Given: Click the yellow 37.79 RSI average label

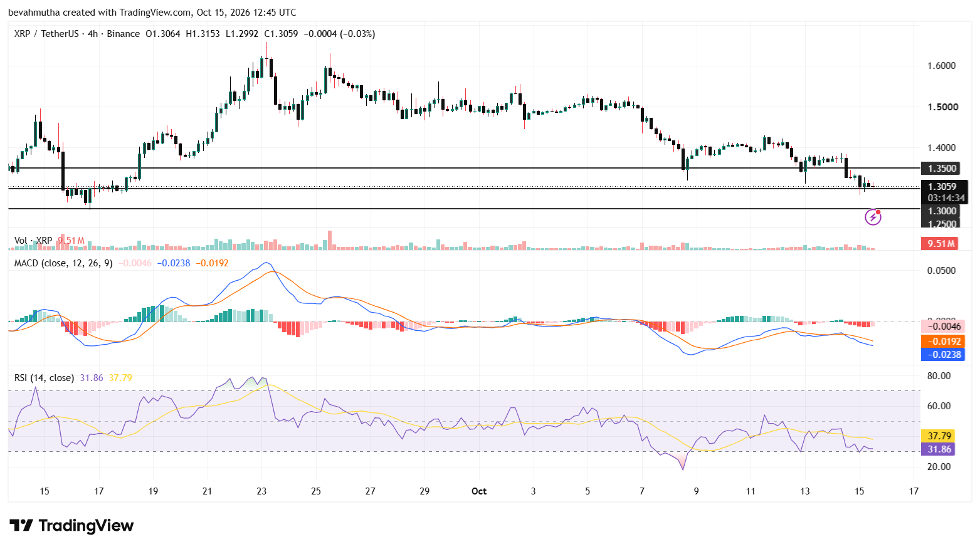Looking at the screenshot, I should pyautogui.click(x=938, y=436).
